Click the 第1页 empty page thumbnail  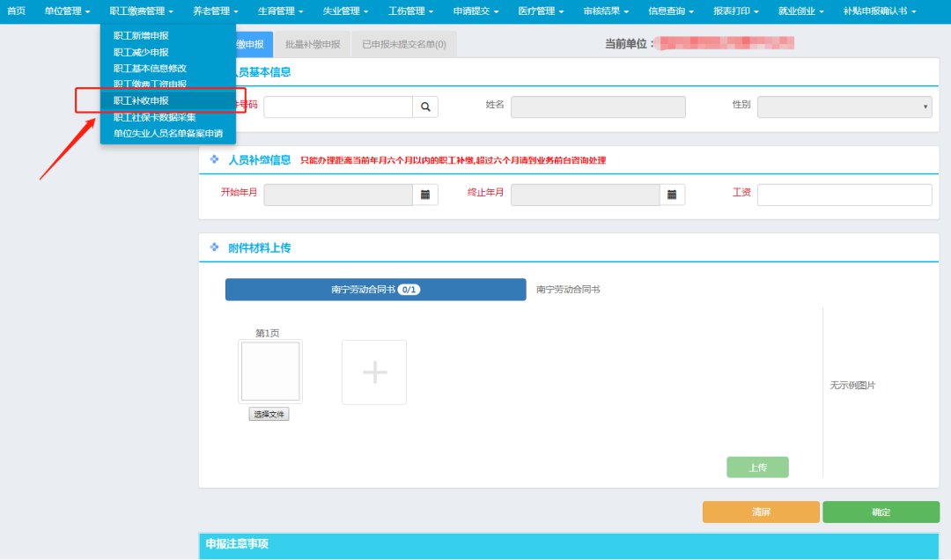click(x=270, y=372)
